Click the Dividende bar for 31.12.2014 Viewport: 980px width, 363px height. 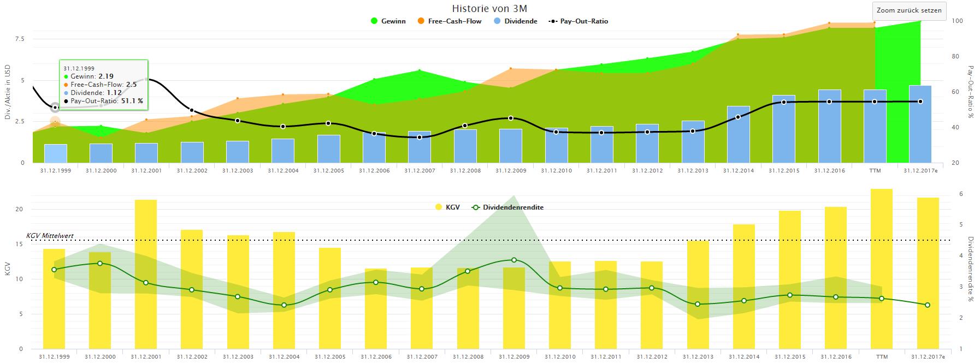tap(738, 134)
